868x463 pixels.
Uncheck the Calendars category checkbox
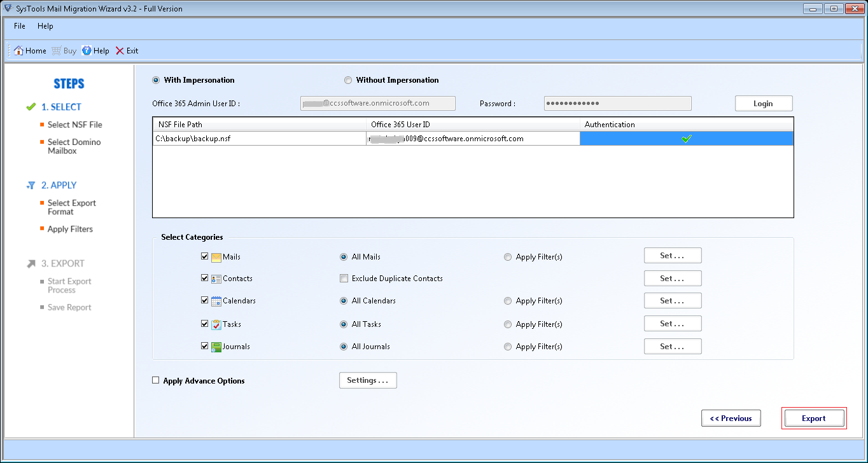pos(205,301)
